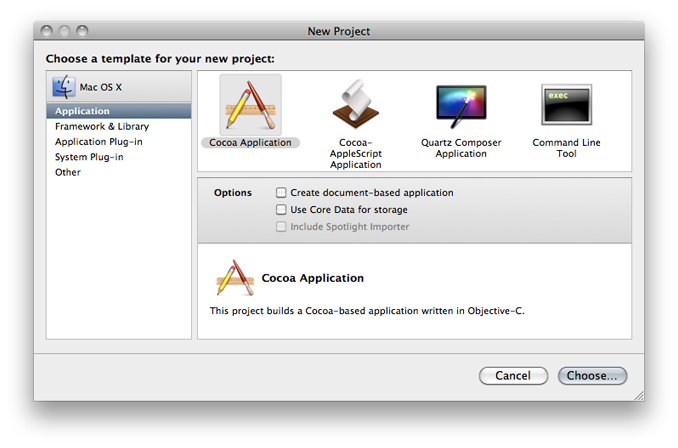Click the Choose... button
The width and height of the screenshot is (678, 448).
coord(593,376)
